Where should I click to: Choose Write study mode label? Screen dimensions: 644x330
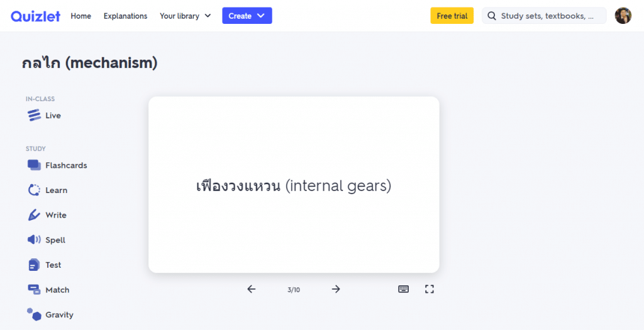(x=56, y=215)
